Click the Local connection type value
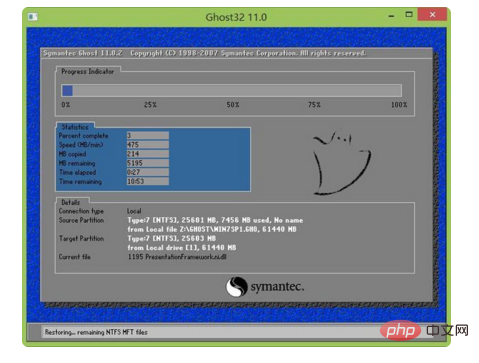 coord(134,211)
